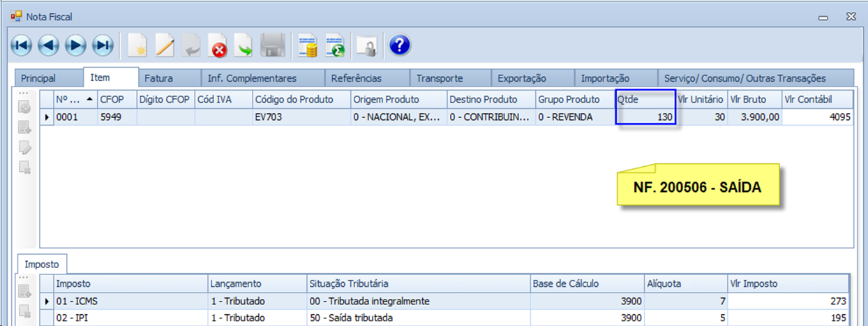The width and height of the screenshot is (868, 326).
Task: Click the Origem Produto column header
Action: 399,99
